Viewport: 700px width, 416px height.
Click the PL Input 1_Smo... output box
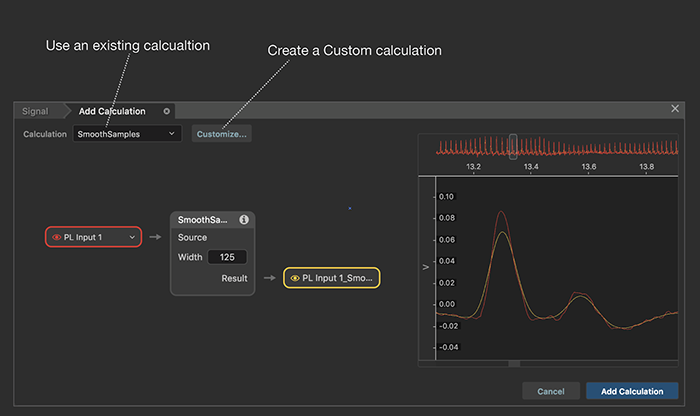click(332, 278)
